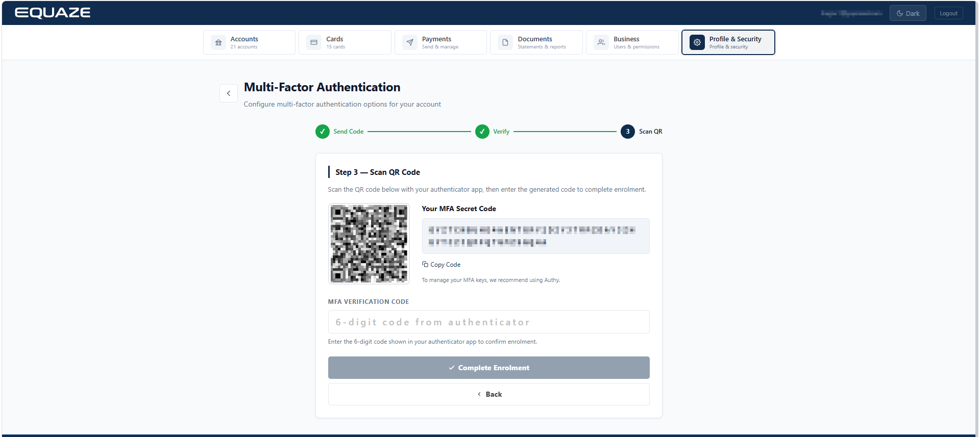Open the Accounts tab
The width and height of the screenshot is (980, 437).
249,42
